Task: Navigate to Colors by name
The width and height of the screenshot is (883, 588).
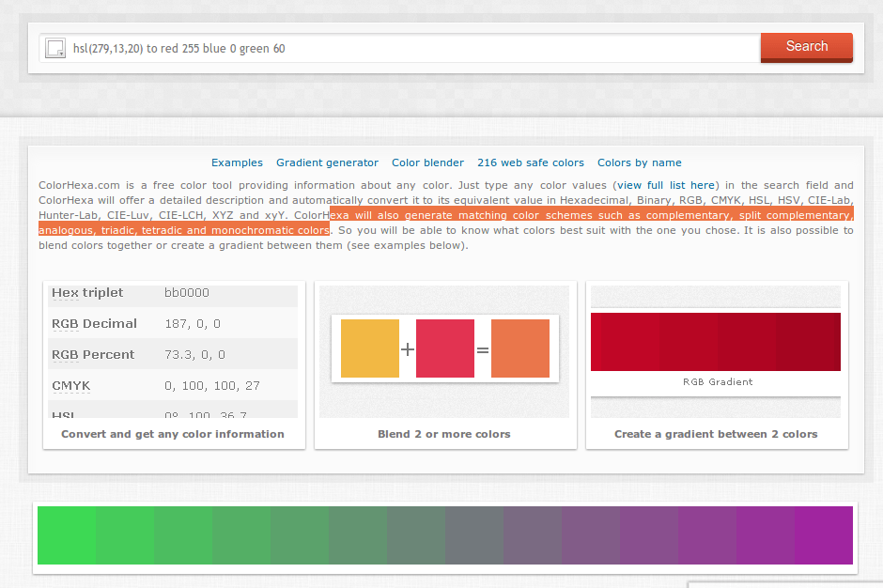Action: pos(639,162)
